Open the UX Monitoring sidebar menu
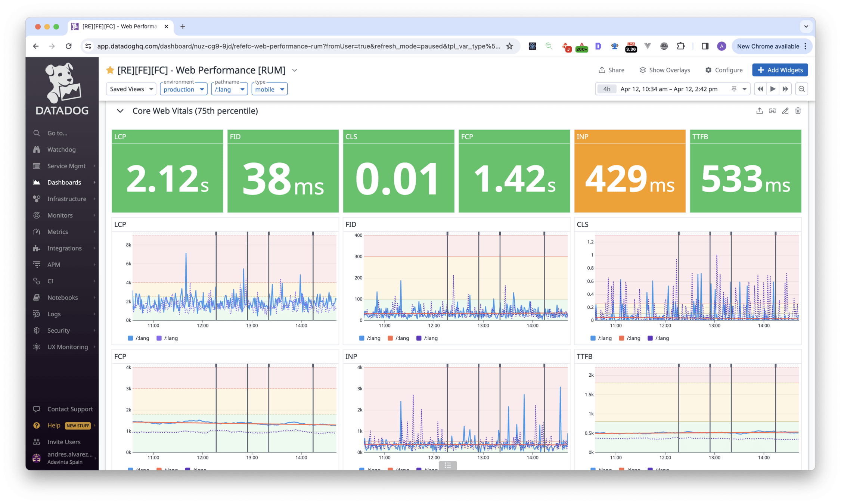 click(67, 347)
